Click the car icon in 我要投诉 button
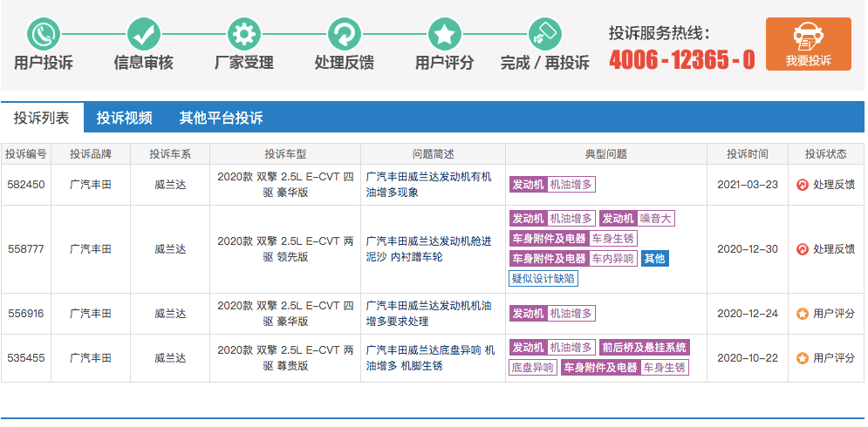Viewport: 868px width, 427px height. (808, 37)
